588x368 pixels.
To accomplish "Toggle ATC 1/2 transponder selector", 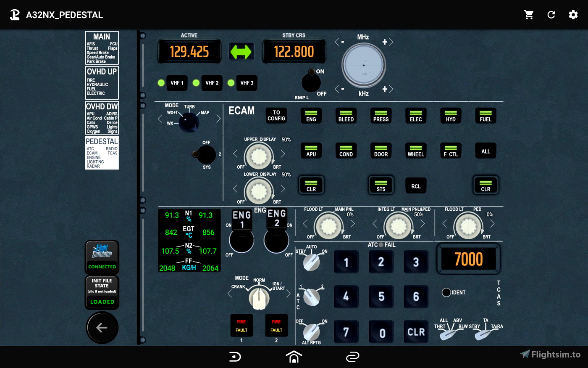I will (x=311, y=297).
